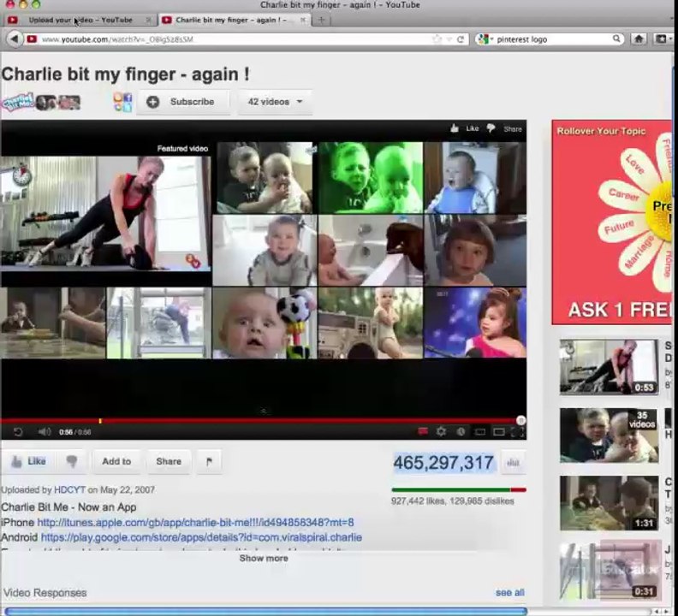The width and height of the screenshot is (678, 616).
Task: Expand the description with Show more
Action: click(x=264, y=558)
